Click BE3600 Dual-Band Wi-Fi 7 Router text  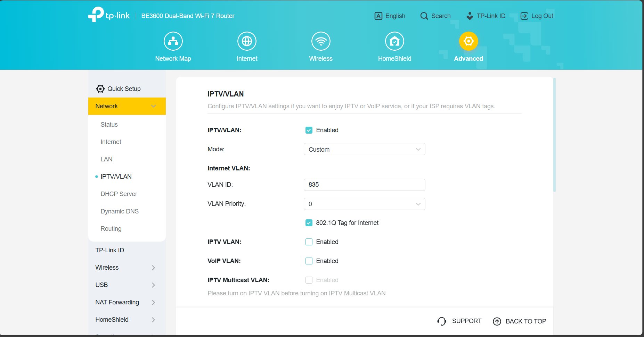pos(188,16)
